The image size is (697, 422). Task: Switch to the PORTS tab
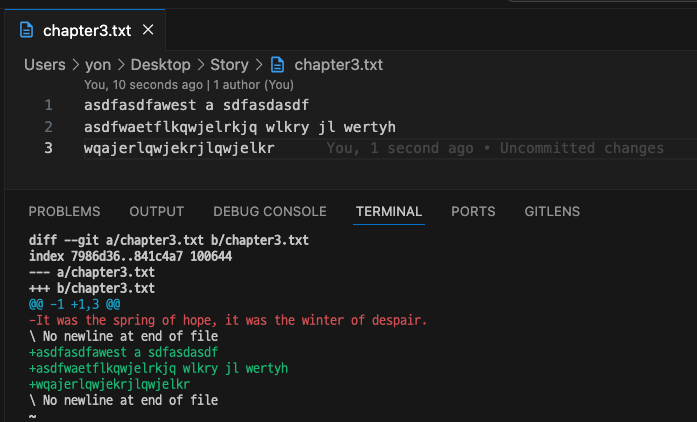[473, 212]
